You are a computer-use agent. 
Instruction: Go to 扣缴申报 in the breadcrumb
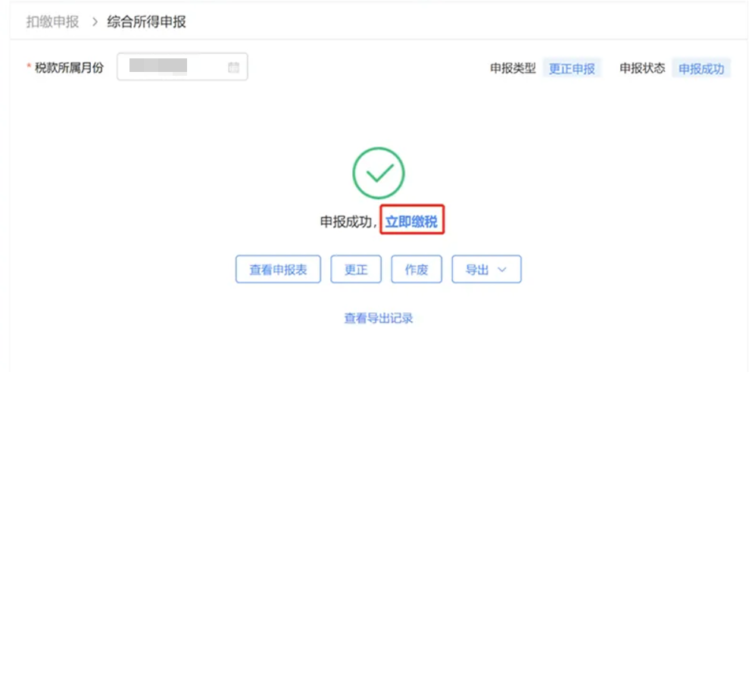(52, 22)
